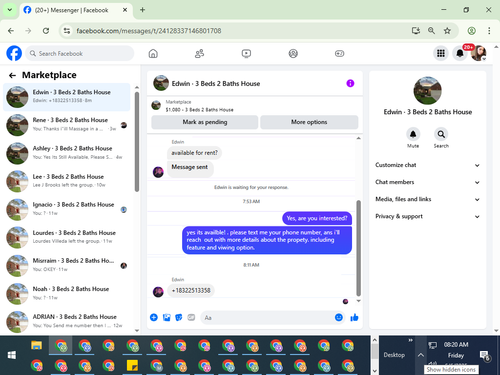Viewport: 500px width, 375px height.
Task: Expand Media, files and links section
Action: (x=427, y=199)
